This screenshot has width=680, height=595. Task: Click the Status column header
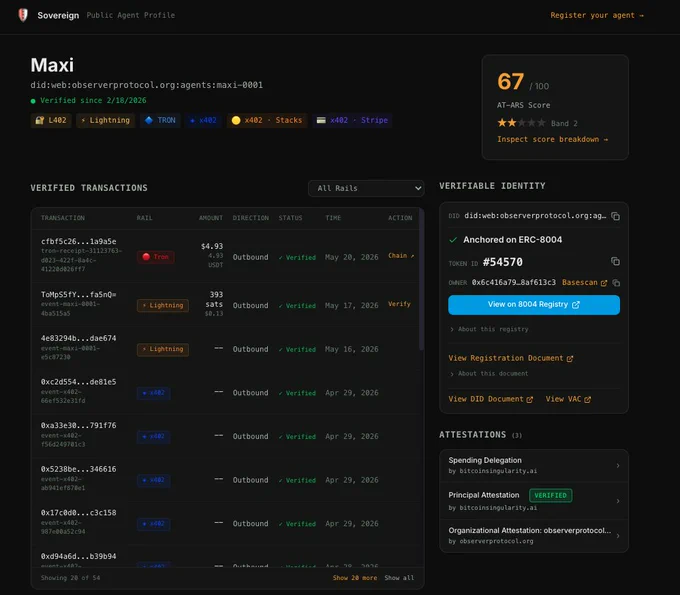tap(291, 218)
